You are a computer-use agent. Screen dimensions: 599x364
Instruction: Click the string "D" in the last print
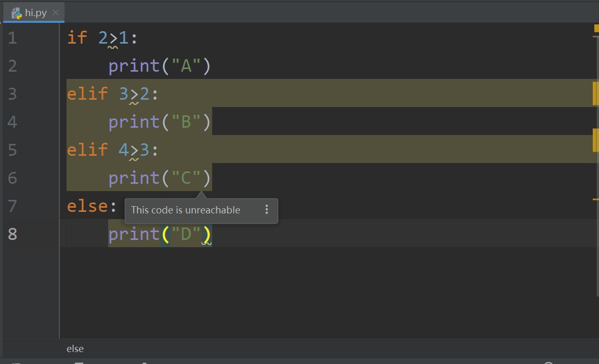pyautogui.click(x=186, y=234)
